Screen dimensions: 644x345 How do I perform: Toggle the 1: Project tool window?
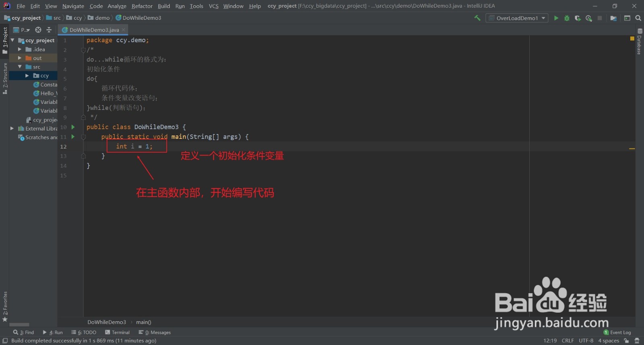click(x=5, y=40)
